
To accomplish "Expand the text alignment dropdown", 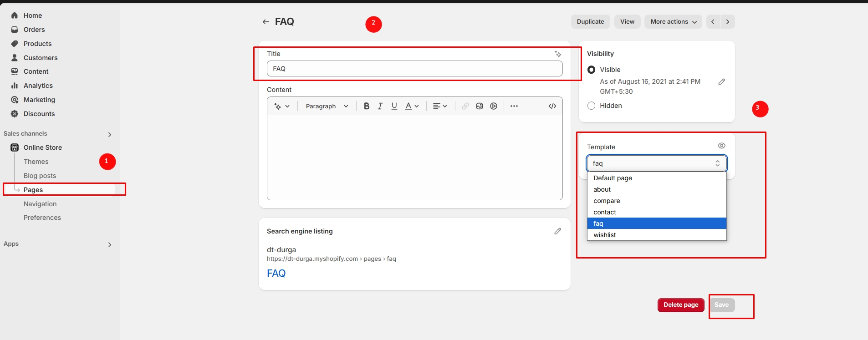I will point(439,106).
